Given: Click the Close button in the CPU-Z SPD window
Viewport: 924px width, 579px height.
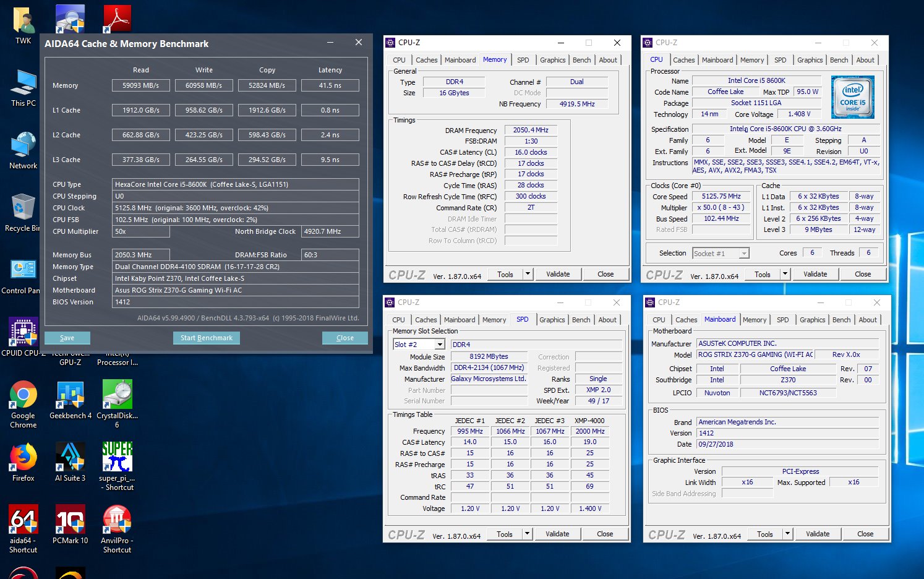Looking at the screenshot, I should (605, 534).
